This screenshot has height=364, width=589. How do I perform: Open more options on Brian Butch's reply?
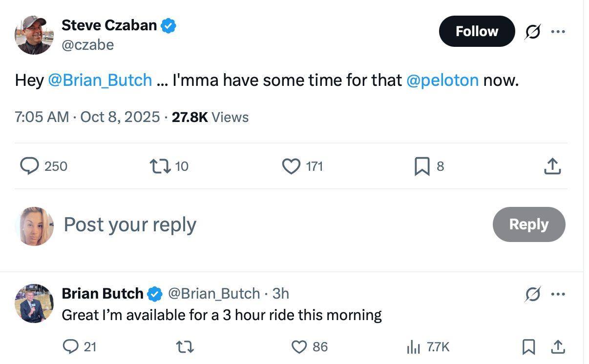pyautogui.click(x=558, y=294)
